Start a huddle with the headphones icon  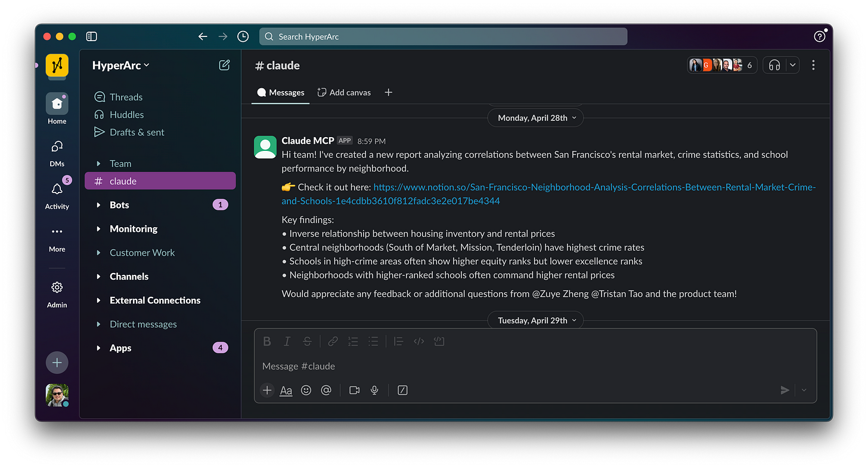coord(774,65)
